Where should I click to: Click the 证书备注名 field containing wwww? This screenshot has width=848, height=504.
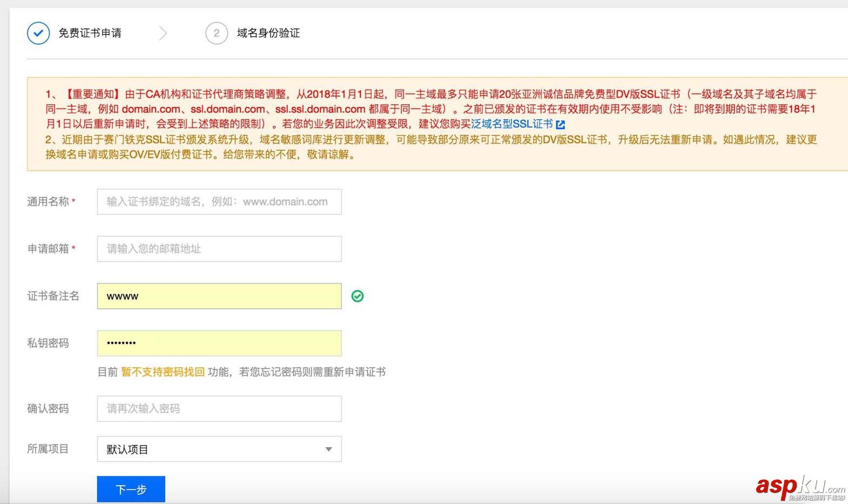click(219, 296)
